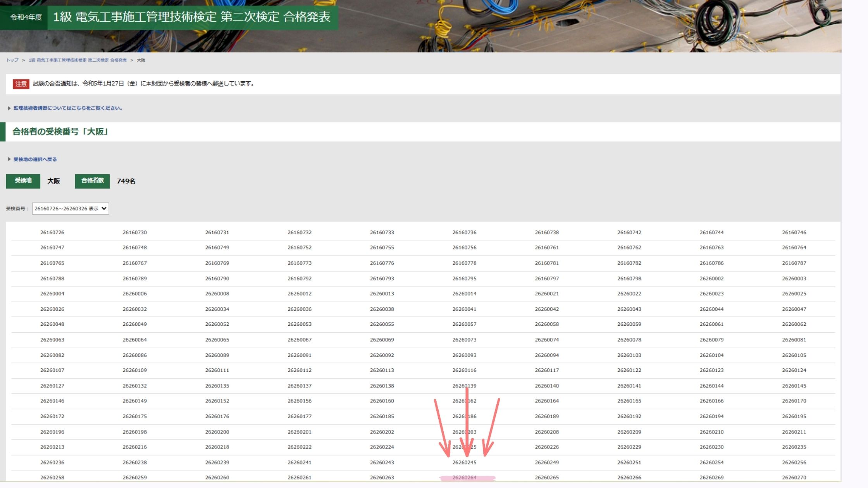868x488 pixels.
Task: Select the number 26260105
Action: [794, 355]
